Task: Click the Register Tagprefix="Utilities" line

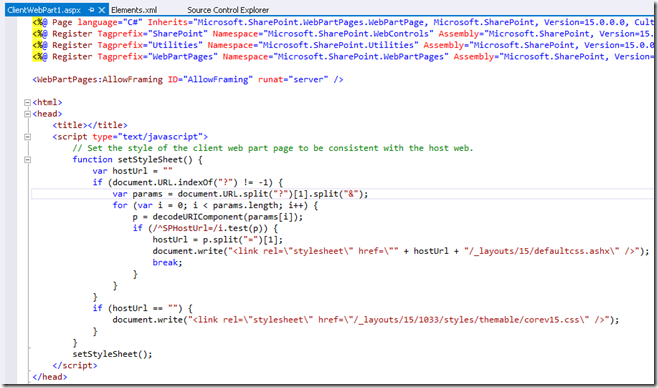Action: click(343, 45)
